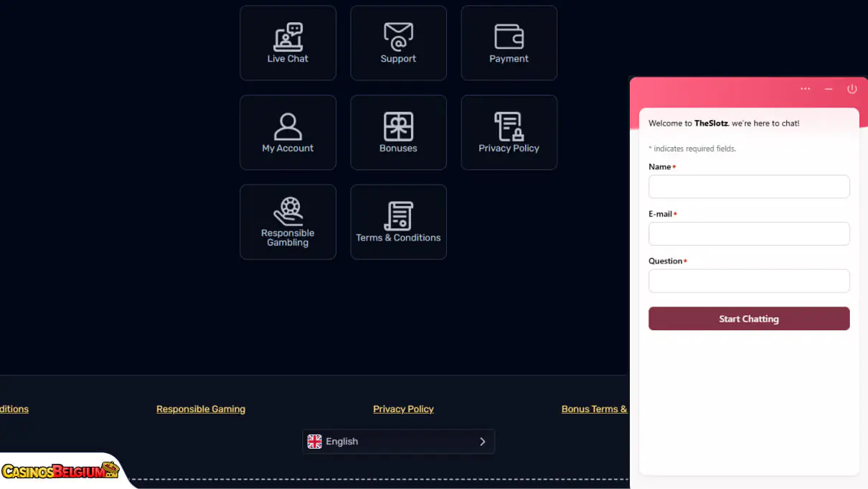End chat with the power icon
Image resolution: width=868 pixels, height=489 pixels.
coord(852,89)
